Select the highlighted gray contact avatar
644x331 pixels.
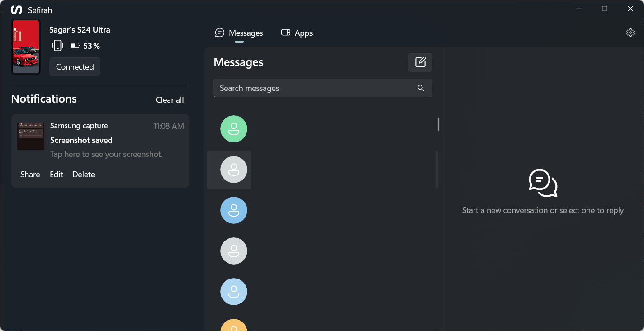click(x=233, y=170)
